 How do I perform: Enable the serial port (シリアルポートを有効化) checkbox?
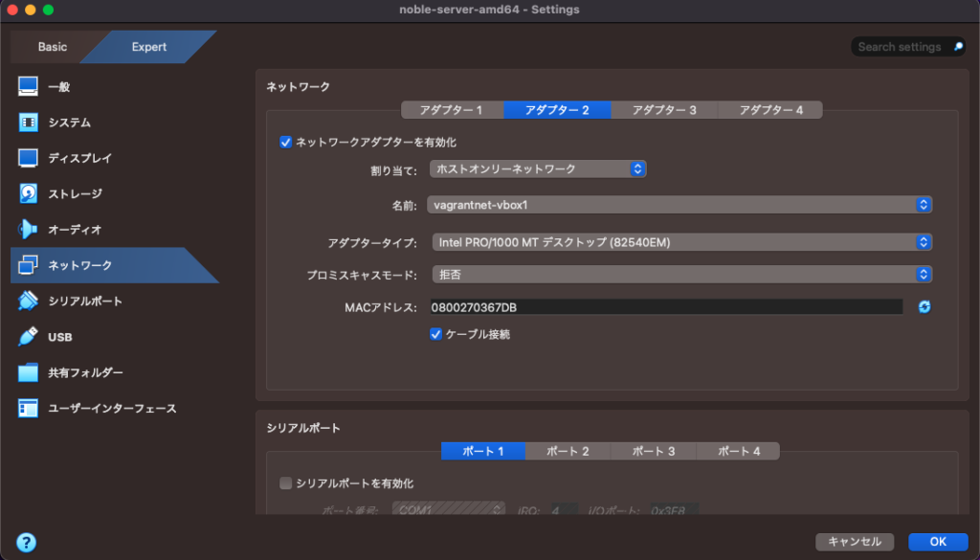(285, 483)
